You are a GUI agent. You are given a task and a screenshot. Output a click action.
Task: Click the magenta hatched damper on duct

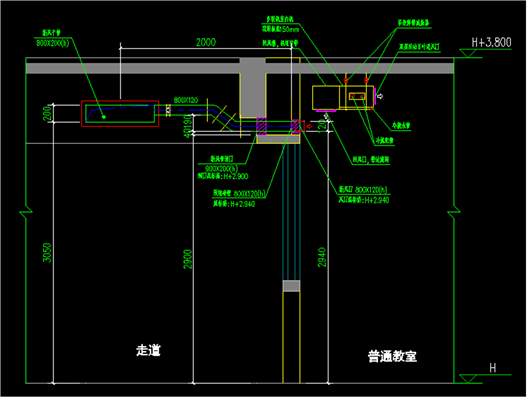(261, 126)
